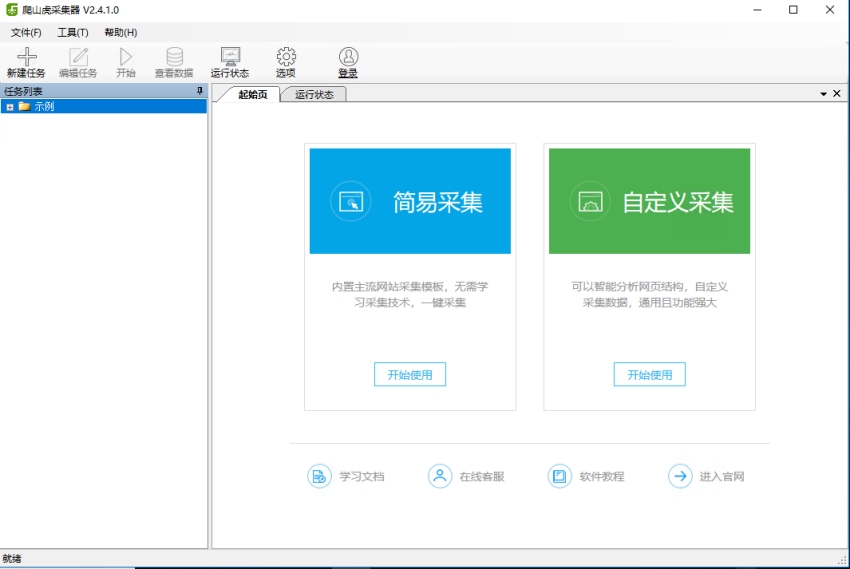This screenshot has height=569, width=850.
Task: Click 开始使用 under 简易采集
Action: (410, 375)
